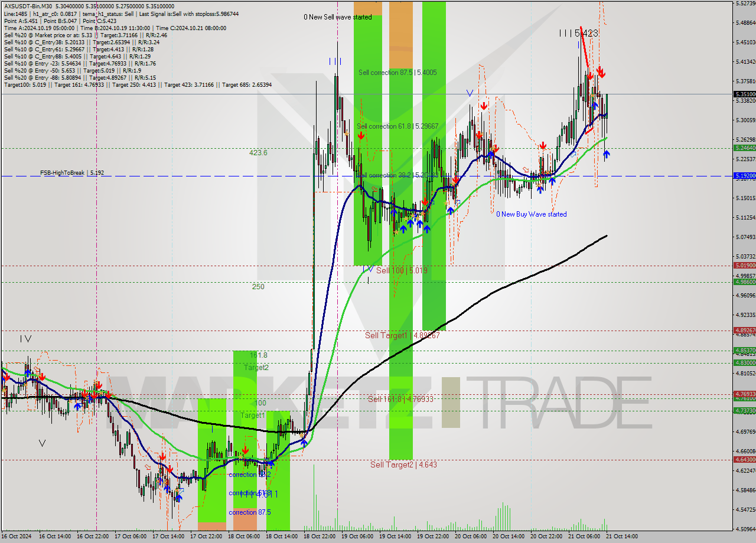Click the 'correction 87.5' label on the orange block

pyautogui.click(x=249, y=512)
